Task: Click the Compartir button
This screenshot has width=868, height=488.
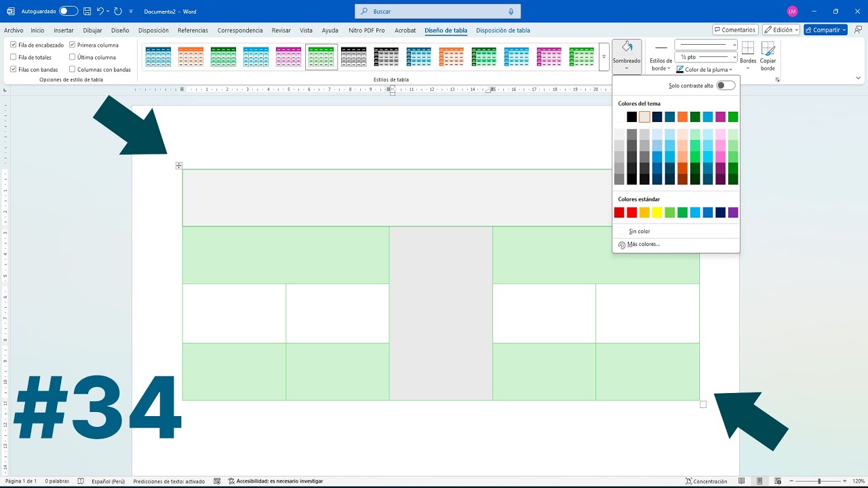Action: coord(825,30)
